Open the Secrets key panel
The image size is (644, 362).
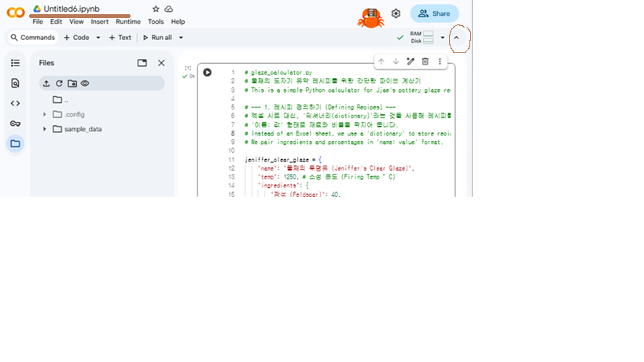15,124
